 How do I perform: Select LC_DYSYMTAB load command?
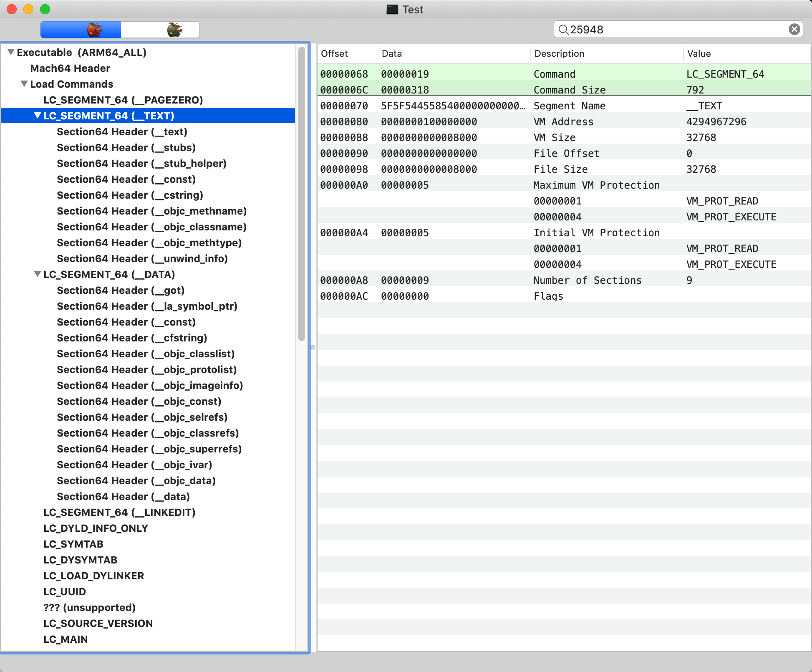[x=80, y=560]
